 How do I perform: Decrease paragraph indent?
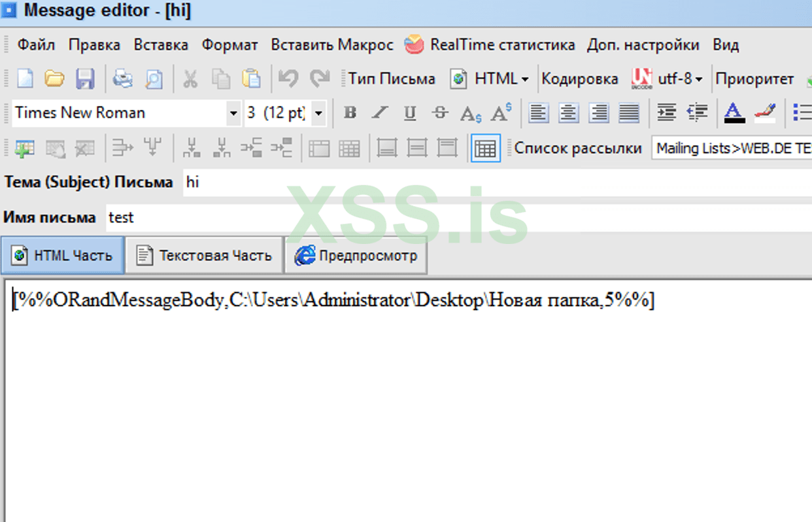pyautogui.click(x=698, y=113)
